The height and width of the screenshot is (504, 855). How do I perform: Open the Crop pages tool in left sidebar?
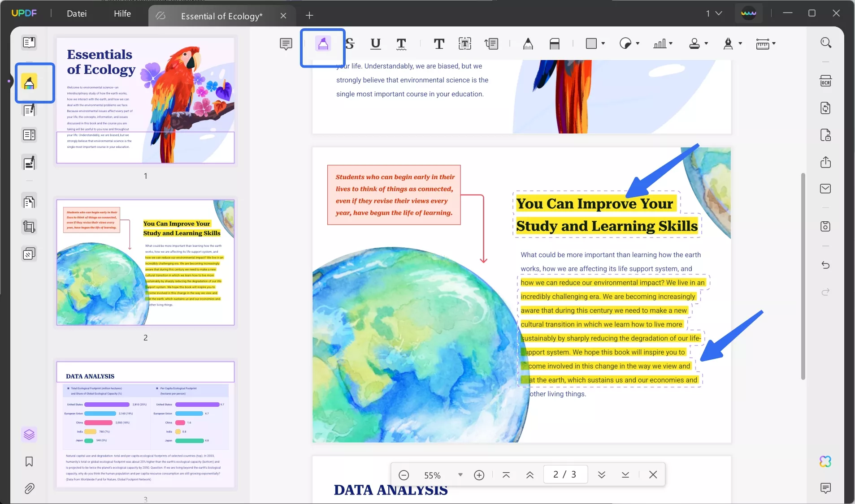[x=29, y=227]
